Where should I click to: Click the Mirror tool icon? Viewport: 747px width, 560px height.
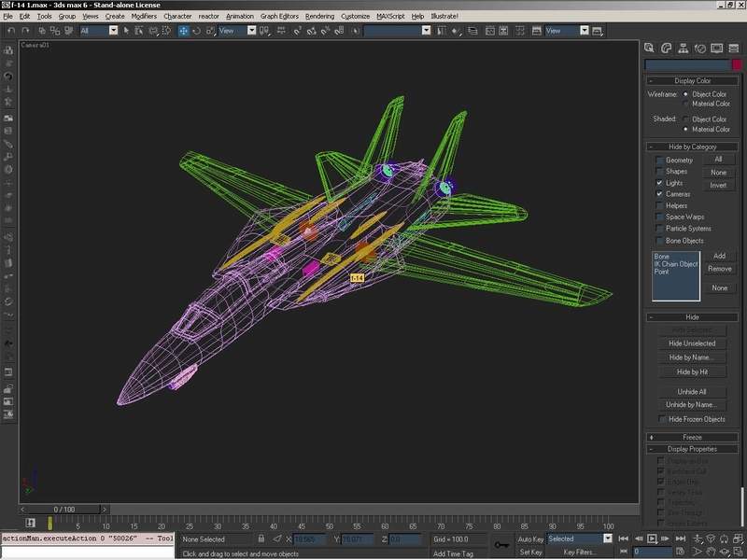point(442,31)
